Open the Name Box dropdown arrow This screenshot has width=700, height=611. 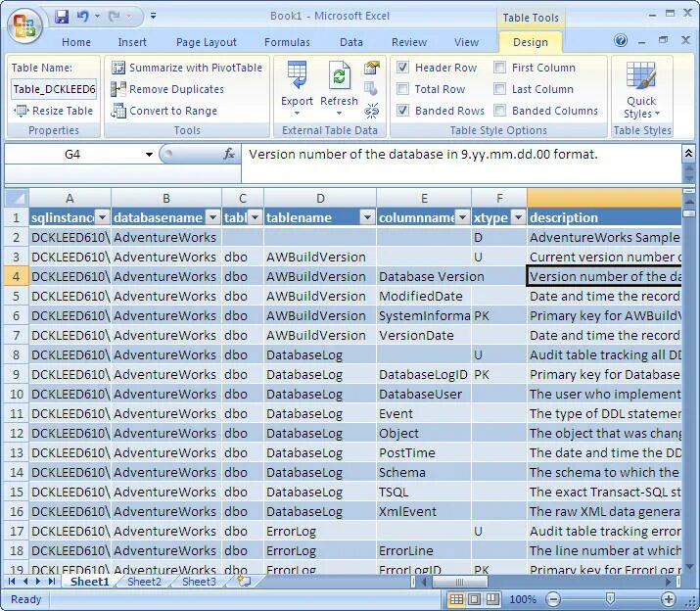(149, 155)
